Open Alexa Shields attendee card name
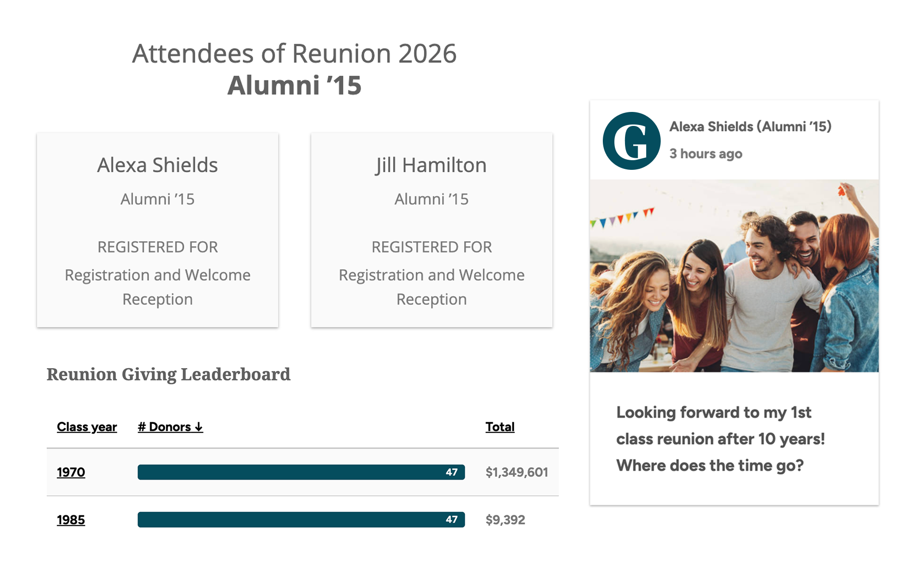The image size is (924, 578). [157, 165]
